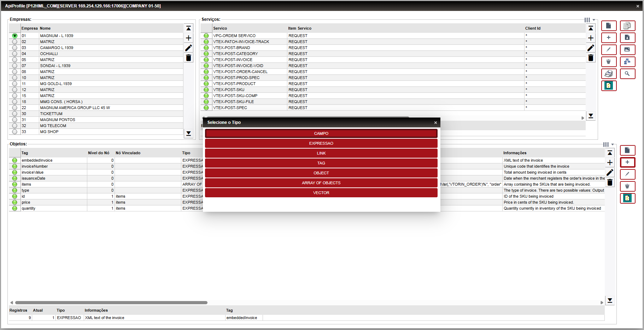Go to top of Empresas list

pyautogui.click(x=188, y=28)
